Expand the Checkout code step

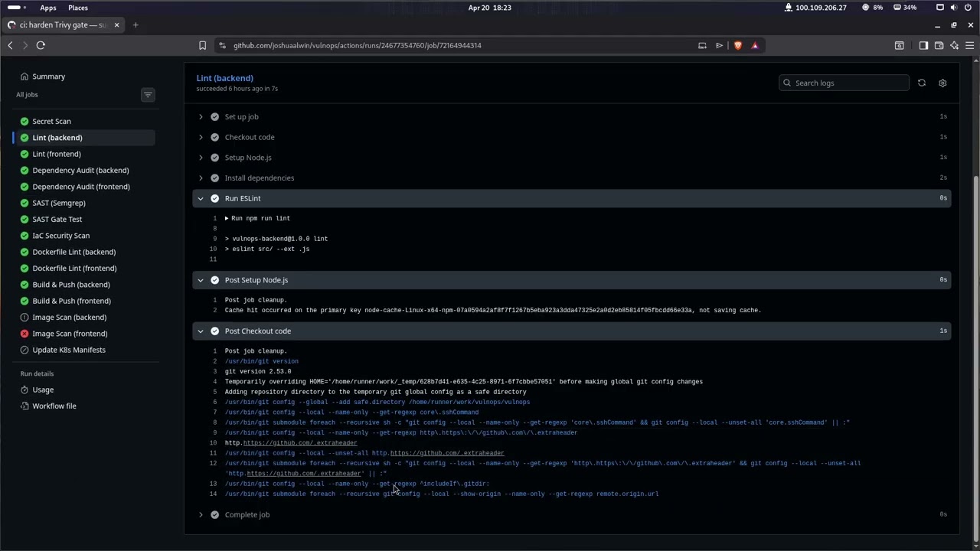[571, 137]
